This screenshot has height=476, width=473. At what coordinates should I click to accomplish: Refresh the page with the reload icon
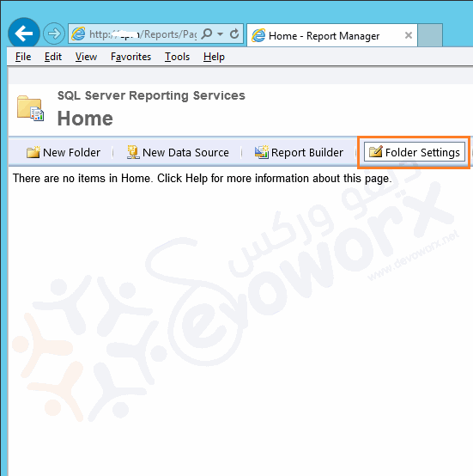pyautogui.click(x=234, y=34)
